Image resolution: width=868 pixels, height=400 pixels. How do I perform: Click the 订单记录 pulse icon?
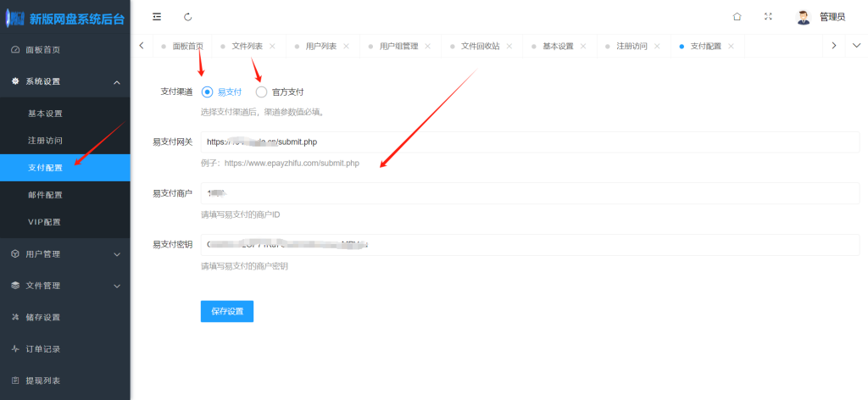pyautogui.click(x=15, y=349)
